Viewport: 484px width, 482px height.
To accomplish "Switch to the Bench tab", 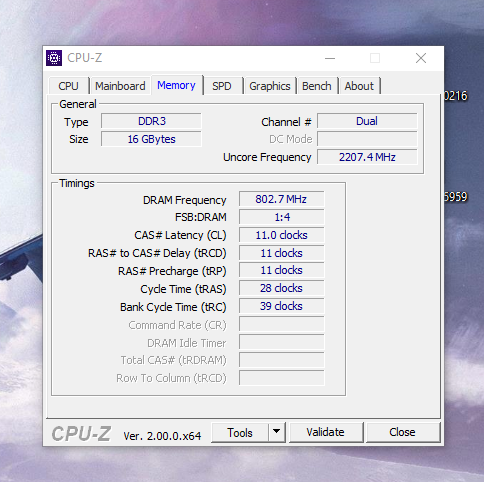I will pos(317,86).
